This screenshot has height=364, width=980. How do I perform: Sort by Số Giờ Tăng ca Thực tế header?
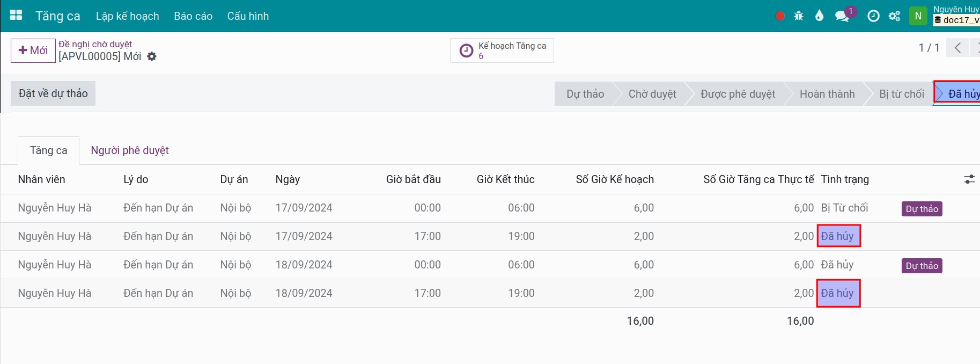point(758,179)
